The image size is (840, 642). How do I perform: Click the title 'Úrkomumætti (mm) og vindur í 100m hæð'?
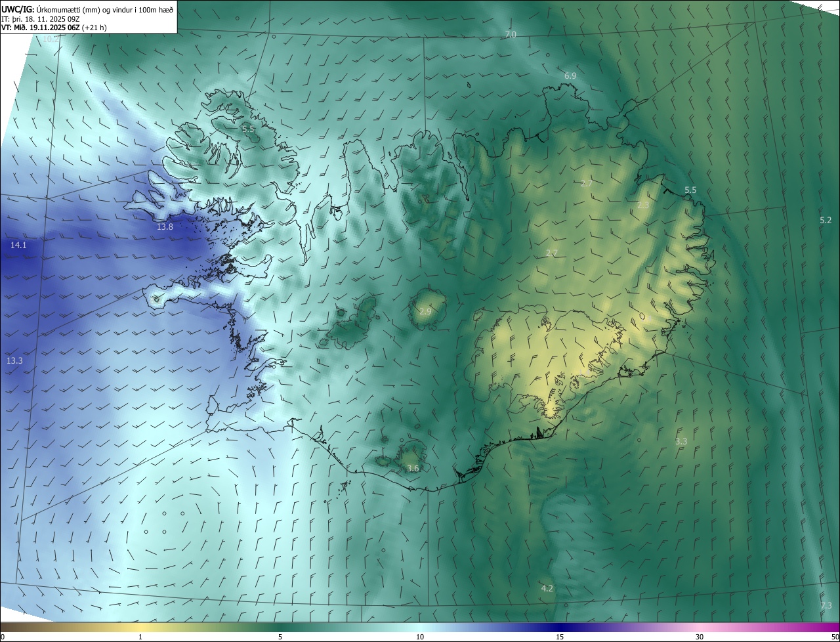click(104, 9)
